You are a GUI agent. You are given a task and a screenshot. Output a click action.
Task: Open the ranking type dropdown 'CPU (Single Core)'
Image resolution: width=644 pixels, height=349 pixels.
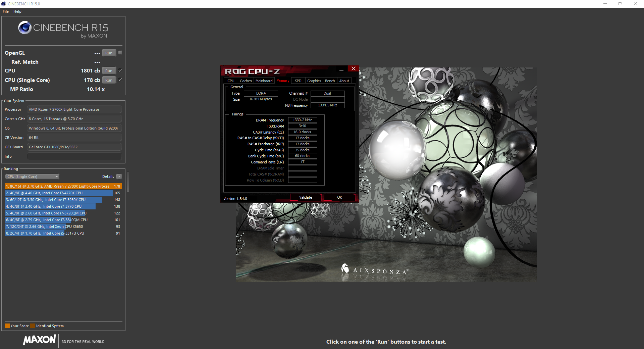(x=32, y=177)
